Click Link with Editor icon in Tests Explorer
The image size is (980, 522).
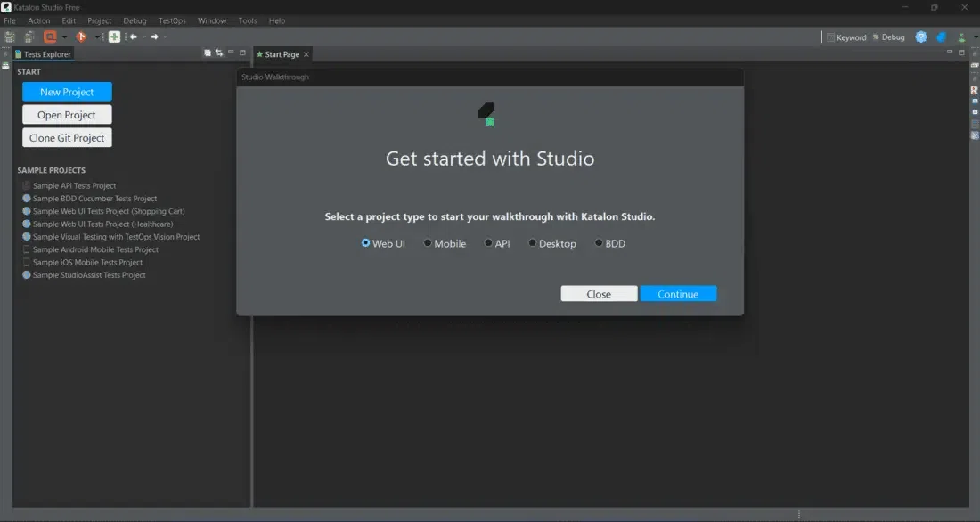click(x=219, y=53)
